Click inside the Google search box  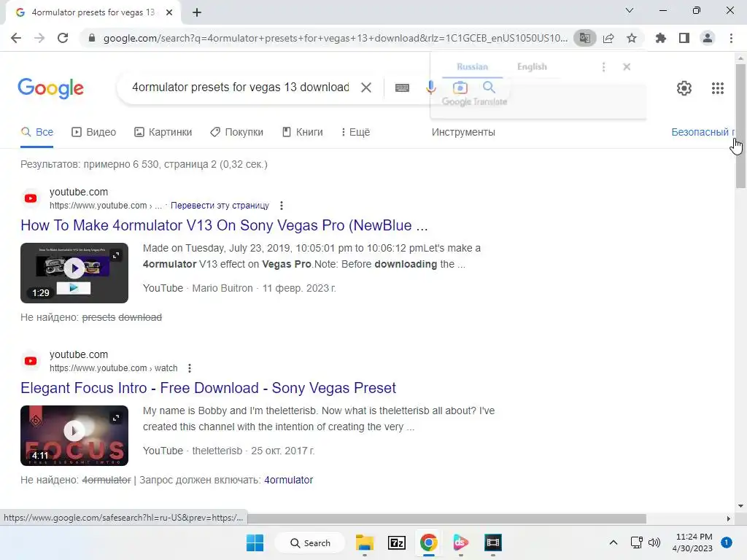(x=241, y=87)
